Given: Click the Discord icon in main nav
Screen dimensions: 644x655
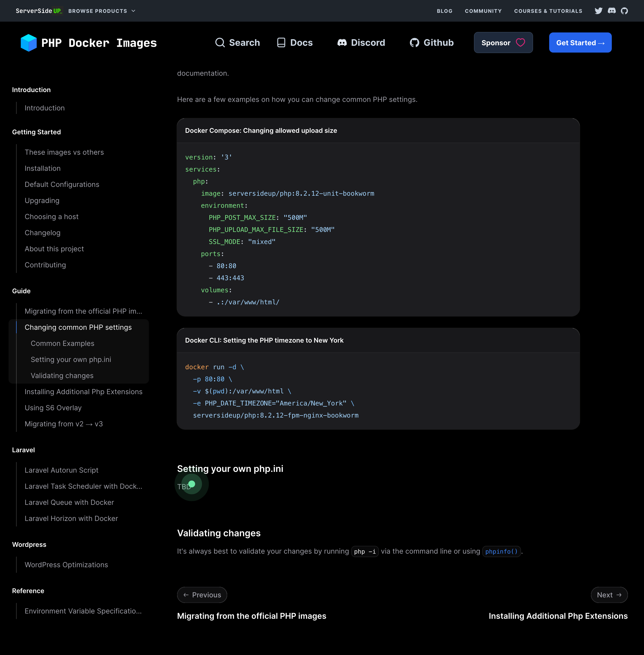Looking at the screenshot, I should tap(342, 43).
